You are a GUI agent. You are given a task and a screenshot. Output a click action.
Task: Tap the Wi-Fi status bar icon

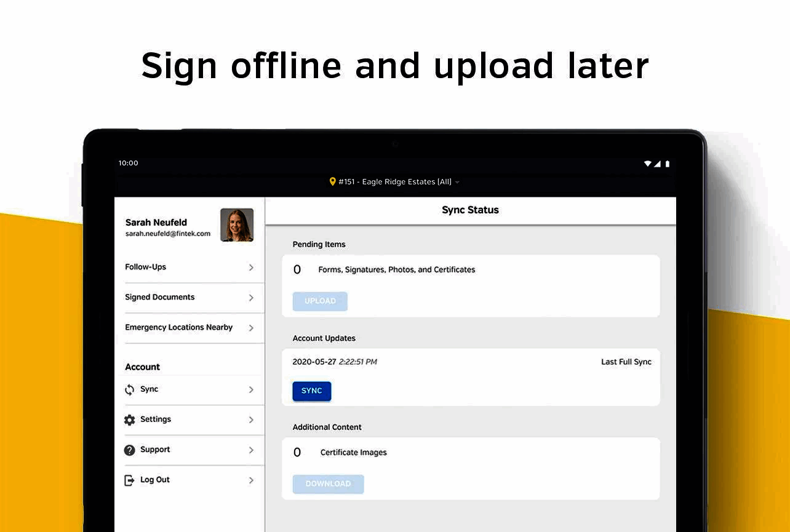647,163
